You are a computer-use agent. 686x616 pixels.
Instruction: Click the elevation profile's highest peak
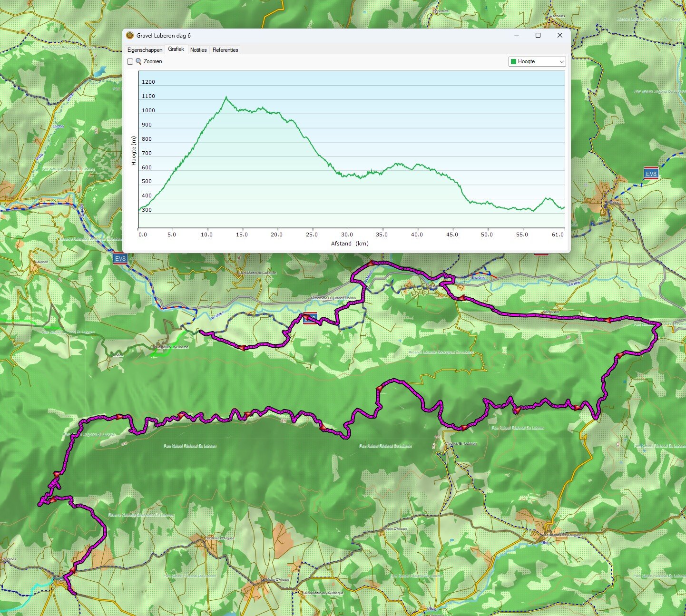point(226,97)
